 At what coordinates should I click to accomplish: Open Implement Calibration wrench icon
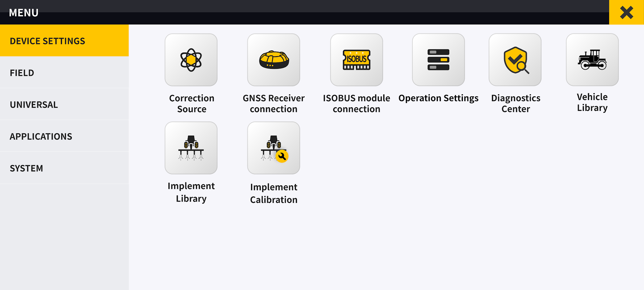[273, 148]
